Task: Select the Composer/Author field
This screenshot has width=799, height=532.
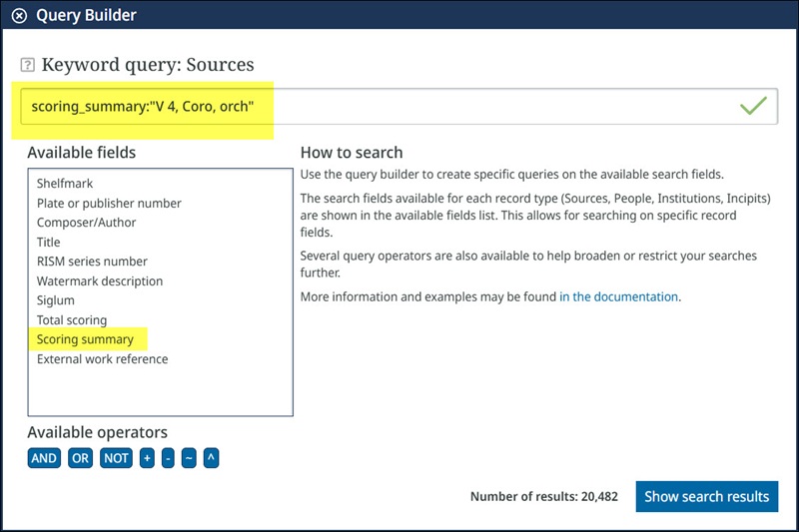Action: click(x=86, y=223)
